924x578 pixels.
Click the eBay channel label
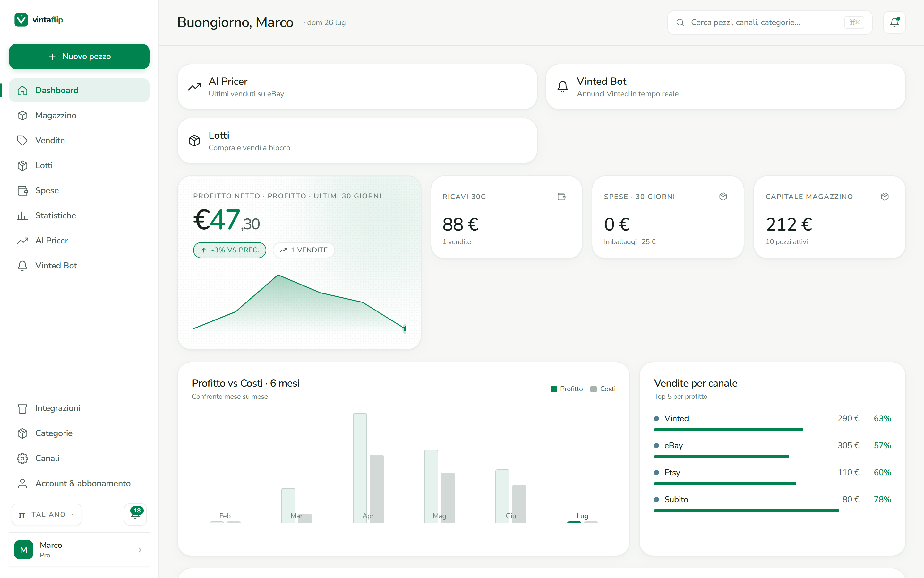673,445
